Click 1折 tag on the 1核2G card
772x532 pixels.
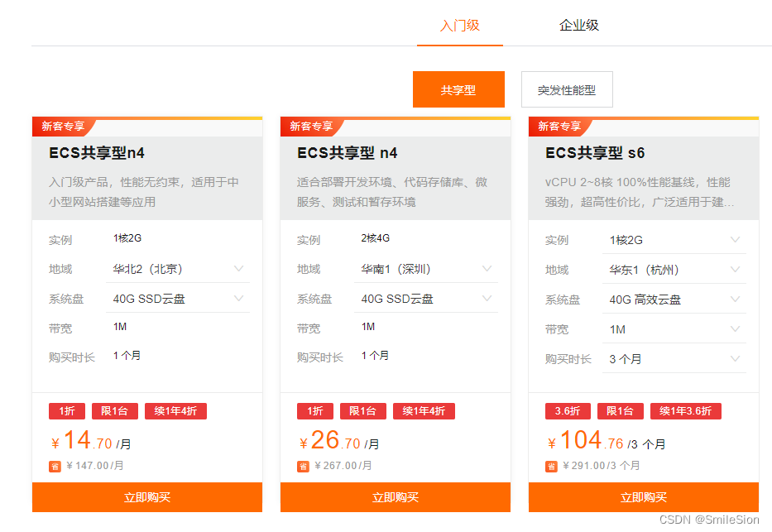coord(67,411)
